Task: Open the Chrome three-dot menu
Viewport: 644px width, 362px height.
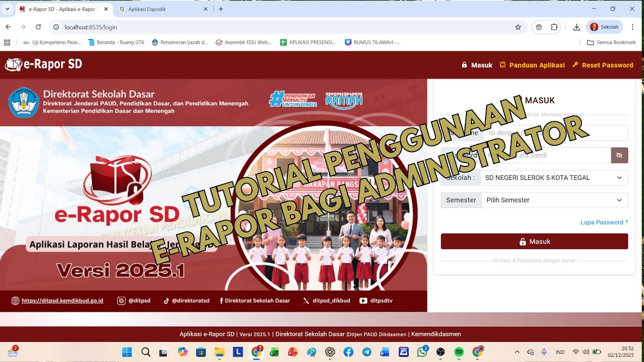Action: [x=633, y=27]
